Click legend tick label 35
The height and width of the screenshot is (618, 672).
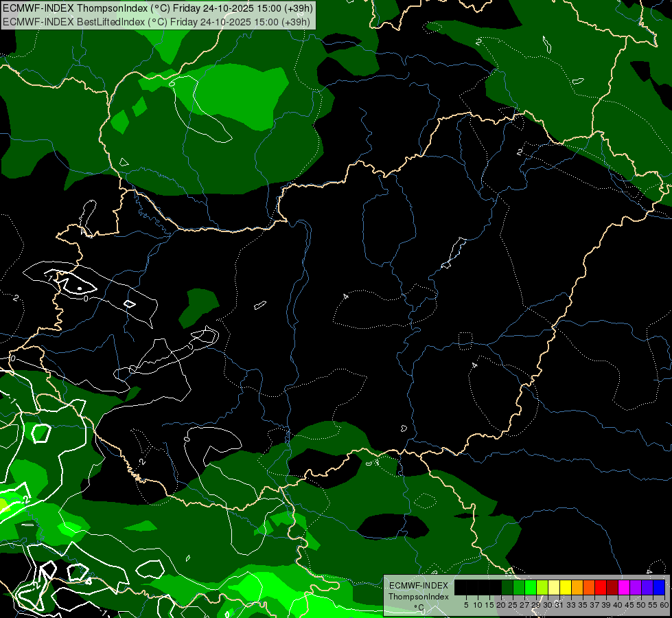click(583, 605)
